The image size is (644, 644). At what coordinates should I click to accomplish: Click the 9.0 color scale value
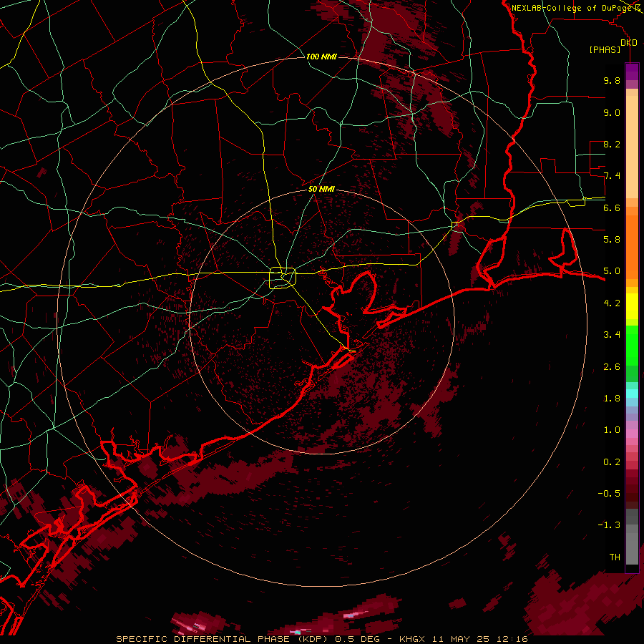(x=612, y=112)
